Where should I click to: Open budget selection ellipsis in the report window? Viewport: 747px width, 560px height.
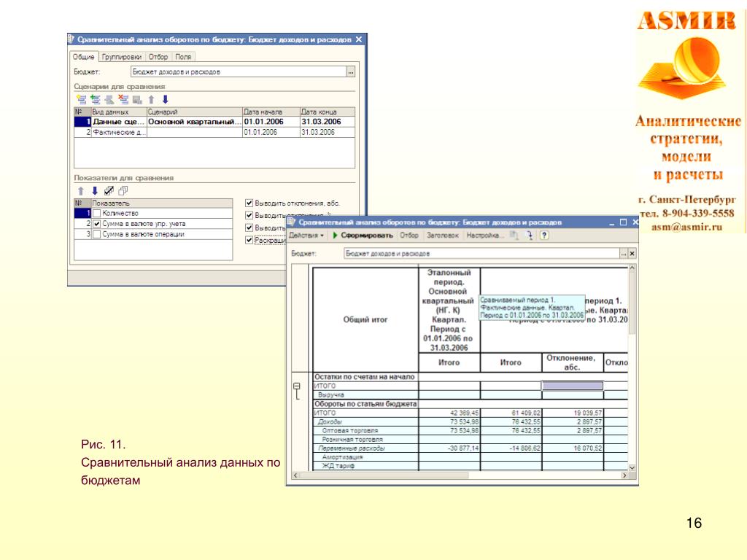pyautogui.click(x=624, y=254)
